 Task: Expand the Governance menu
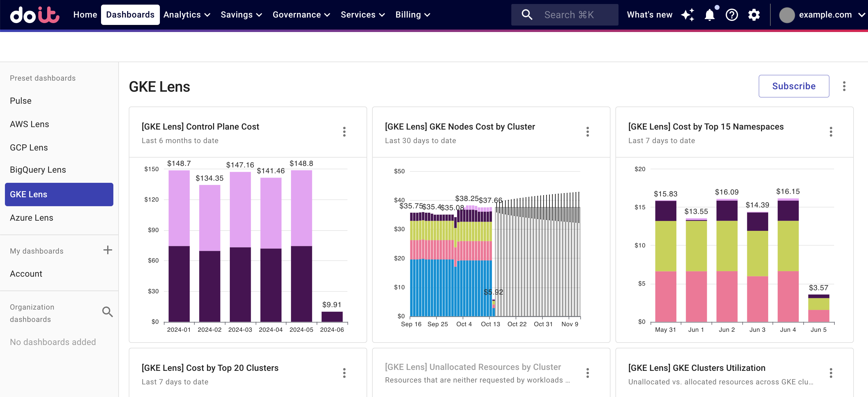pos(301,15)
